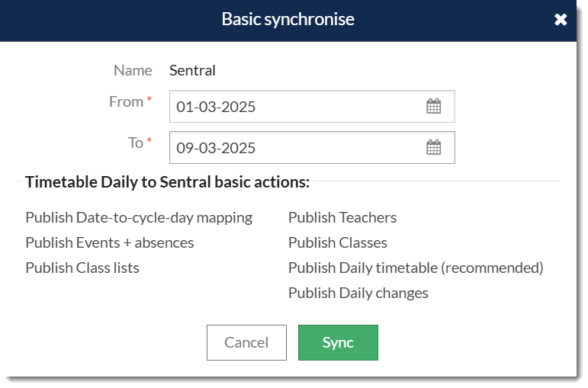Close the Basic synchronise dialog
Viewport: 588px width, 388px height.
click(x=561, y=20)
